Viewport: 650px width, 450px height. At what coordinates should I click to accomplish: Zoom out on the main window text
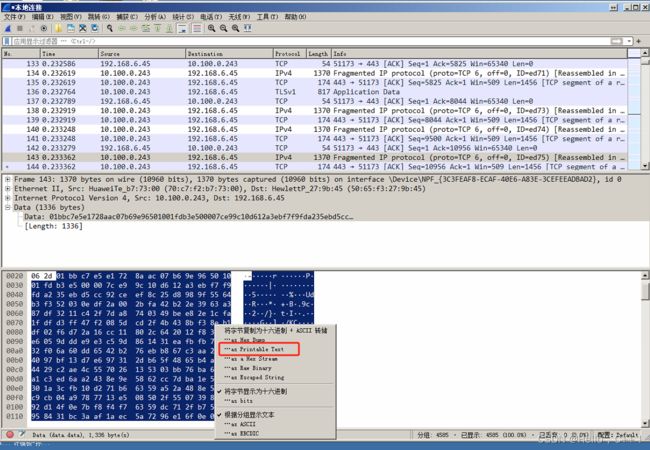[x=223, y=28]
